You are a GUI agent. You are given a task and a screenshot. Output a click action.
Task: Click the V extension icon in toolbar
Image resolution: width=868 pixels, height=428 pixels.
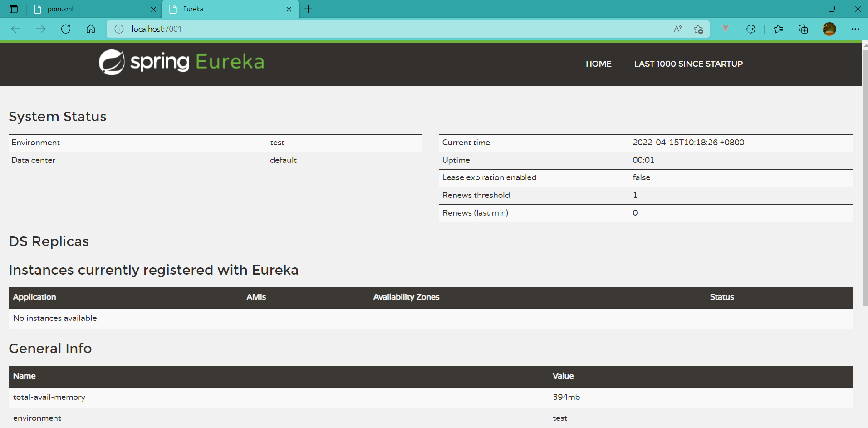pyautogui.click(x=726, y=29)
